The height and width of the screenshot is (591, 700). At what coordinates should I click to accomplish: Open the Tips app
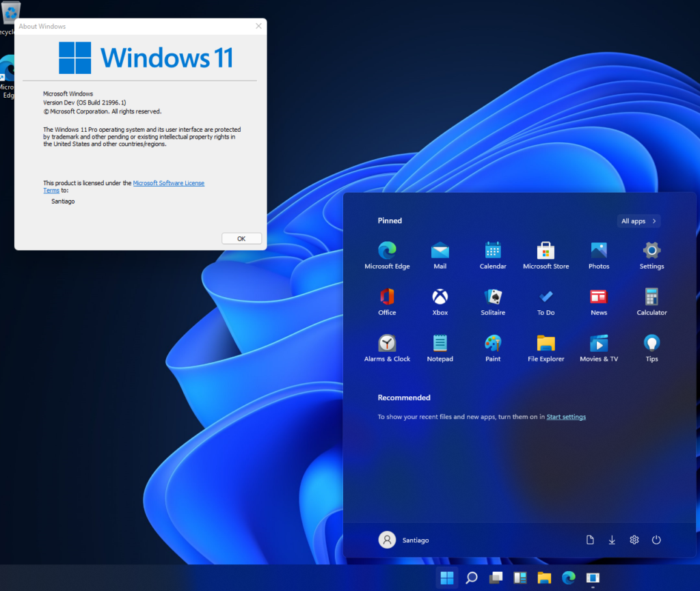click(651, 344)
